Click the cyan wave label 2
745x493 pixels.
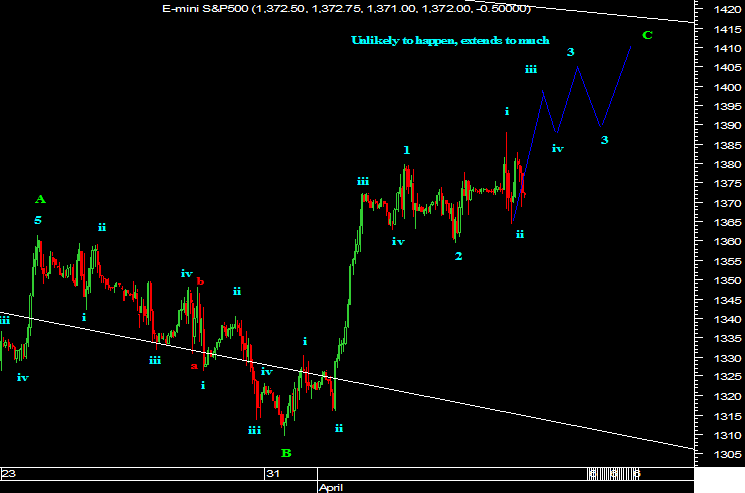[458, 256]
